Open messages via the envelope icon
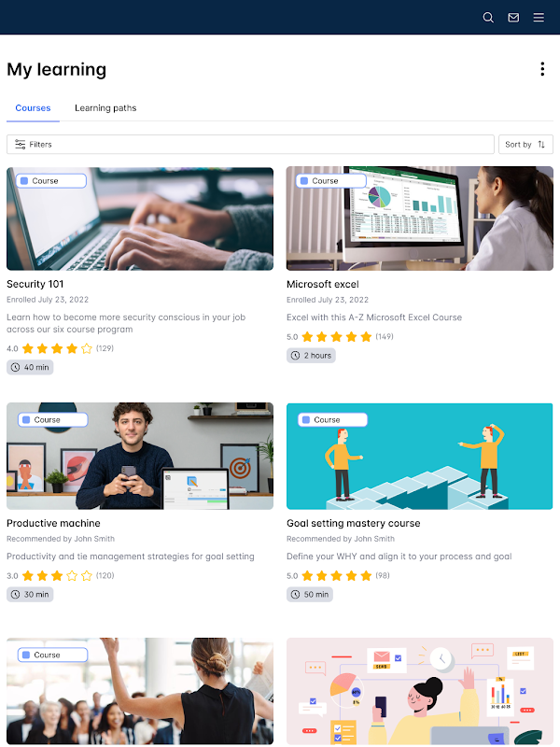Screen dimensions: 560x747 point(513,18)
